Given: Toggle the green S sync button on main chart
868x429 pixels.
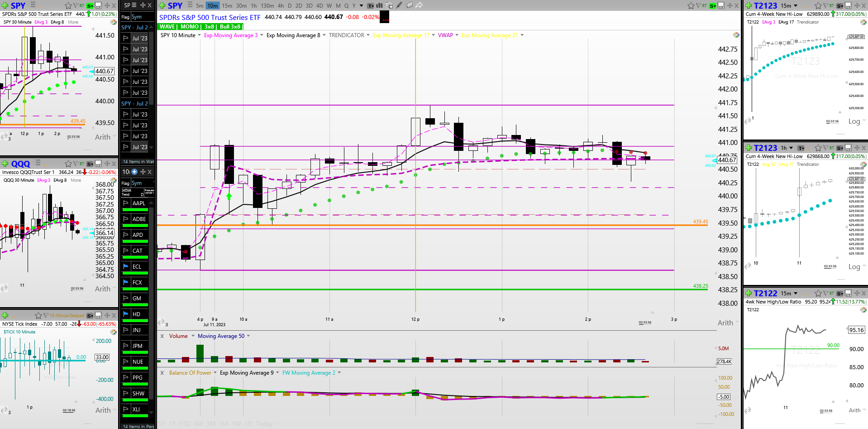Looking at the screenshot, I should pos(713,5).
